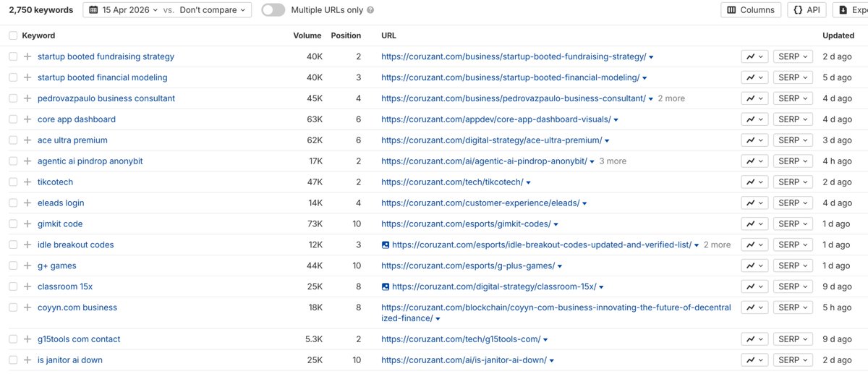Image resolution: width=868 pixels, height=374 pixels.
Task: Click the 63K volume value for core app dashboard
Action: tap(315, 119)
